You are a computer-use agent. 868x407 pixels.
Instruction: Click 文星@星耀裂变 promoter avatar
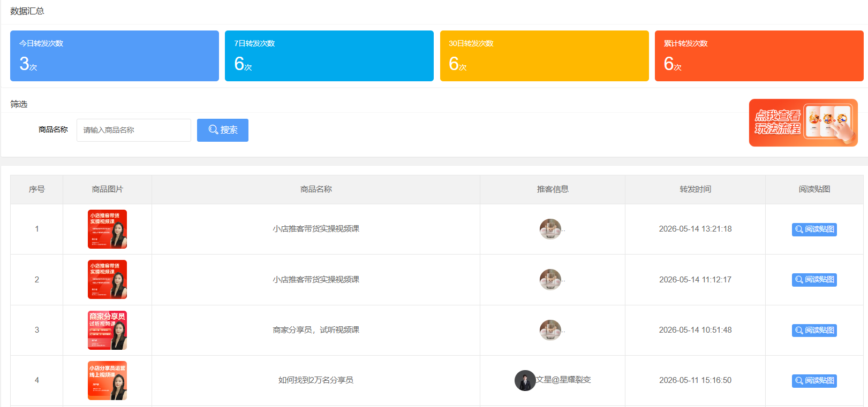point(525,380)
